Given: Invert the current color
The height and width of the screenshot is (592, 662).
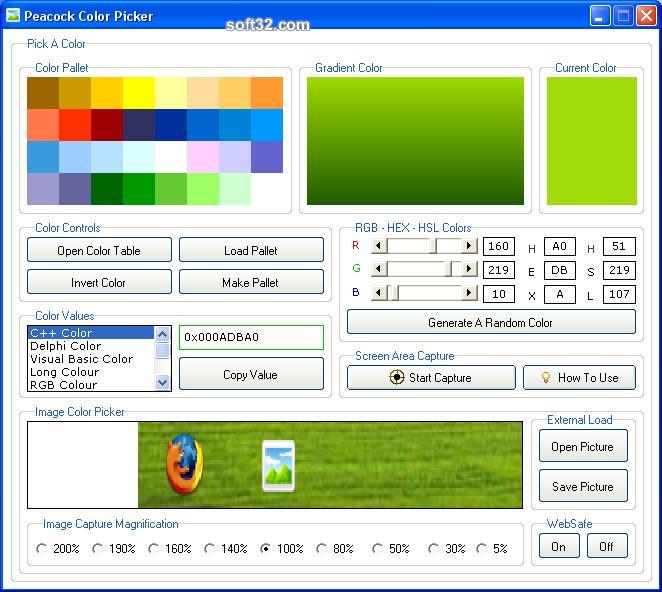Looking at the screenshot, I should coord(99,282).
